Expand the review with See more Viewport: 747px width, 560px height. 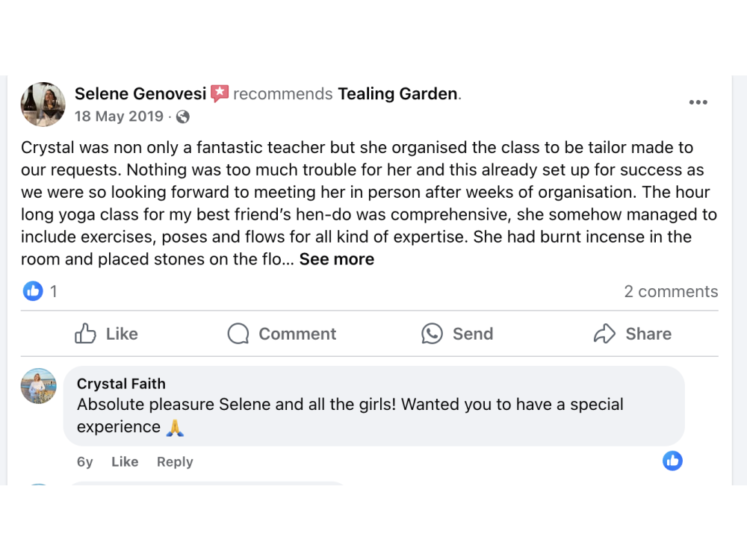(337, 260)
